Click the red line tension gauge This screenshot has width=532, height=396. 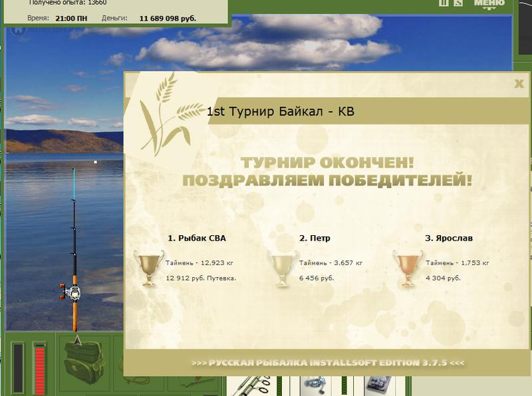tap(40, 368)
